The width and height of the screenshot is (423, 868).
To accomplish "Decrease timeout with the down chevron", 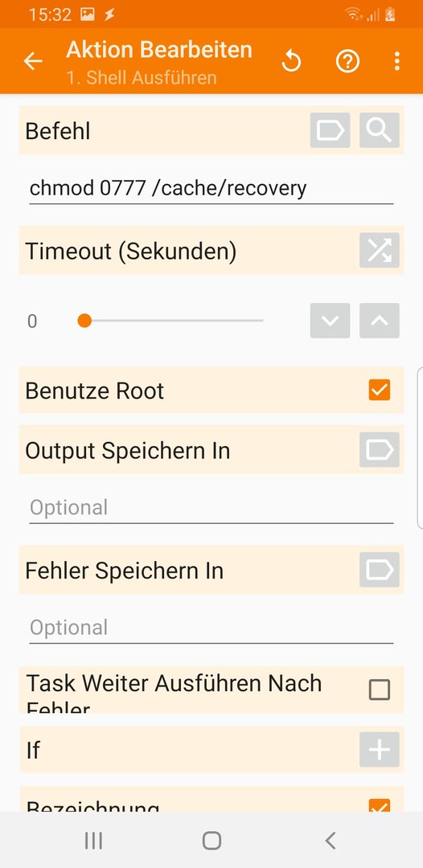I will [x=330, y=321].
